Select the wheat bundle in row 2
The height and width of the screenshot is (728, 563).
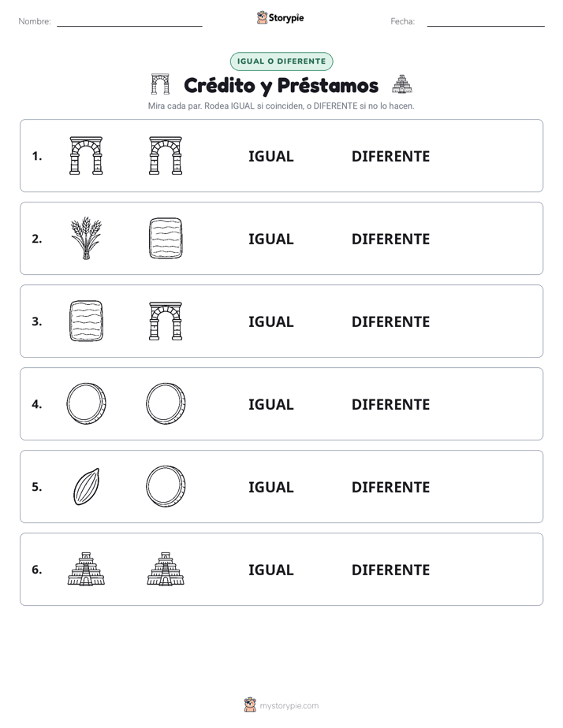86,238
